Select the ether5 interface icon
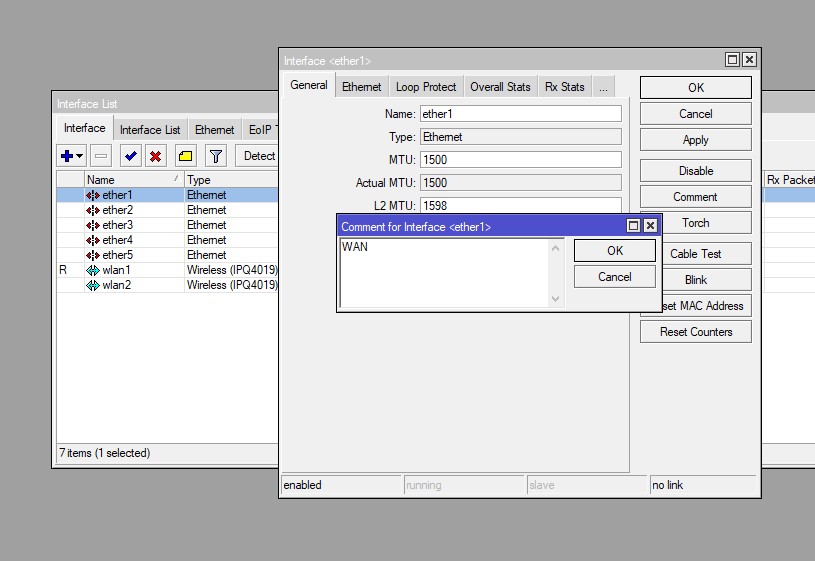Screen dimensions: 815x561 click(x=93, y=255)
